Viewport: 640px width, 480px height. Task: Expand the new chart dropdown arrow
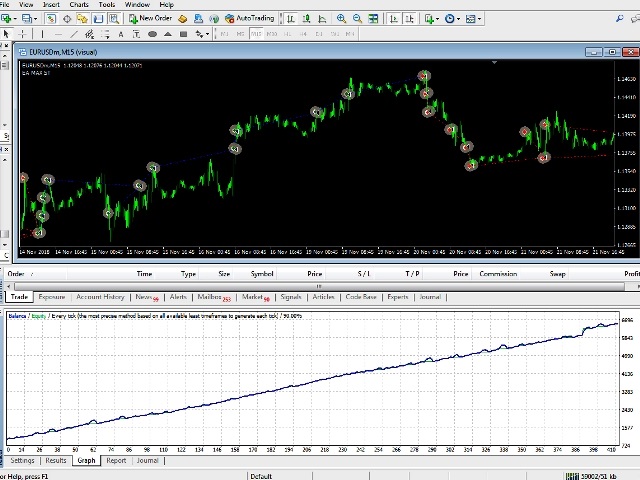(x=15, y=18)
